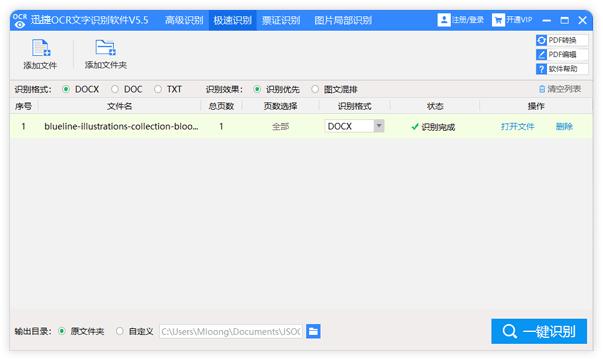The image size is (603, 360).
Task: Close the OCR software window
Action: (x=583, y=20)
